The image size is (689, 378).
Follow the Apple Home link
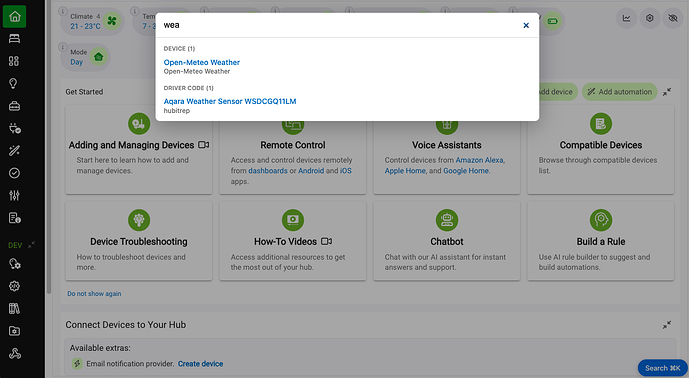405,171
